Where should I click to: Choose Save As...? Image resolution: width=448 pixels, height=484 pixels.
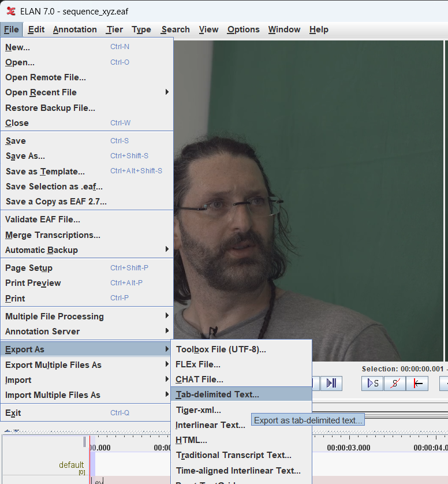87,156
